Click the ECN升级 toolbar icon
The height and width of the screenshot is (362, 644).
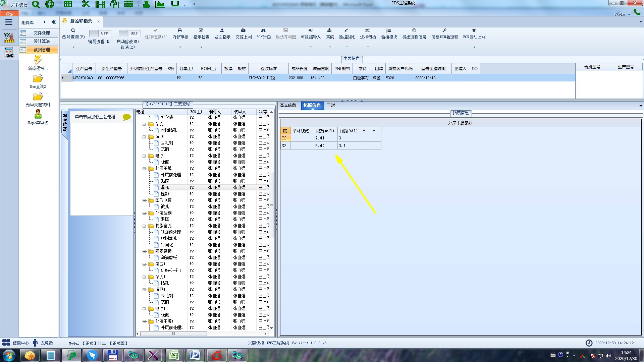[x=263, y=31]
